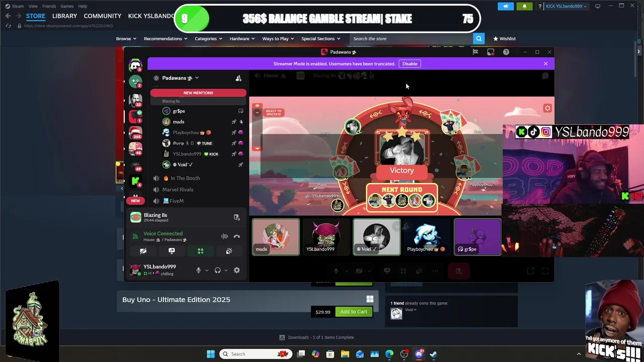Open microphone input options arrow

click(x=206, y=270)
